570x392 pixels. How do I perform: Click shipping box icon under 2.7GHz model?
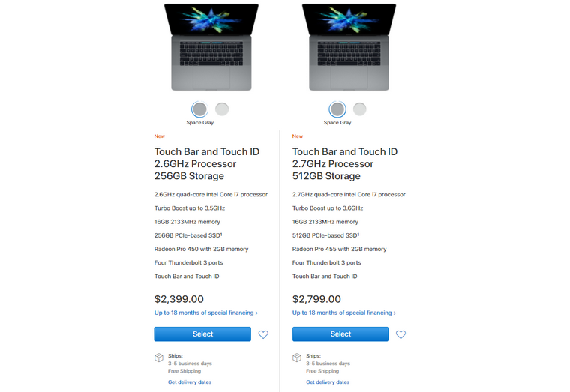point(297,358)
